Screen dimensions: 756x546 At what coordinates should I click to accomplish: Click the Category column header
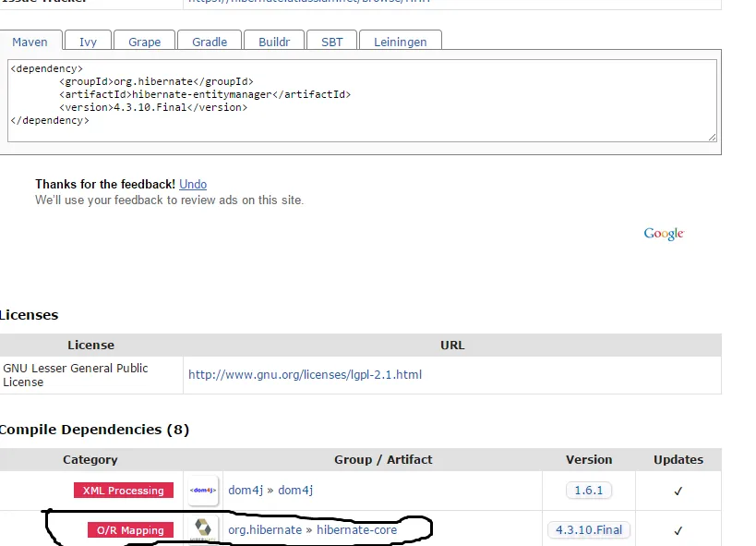point(90,459)
